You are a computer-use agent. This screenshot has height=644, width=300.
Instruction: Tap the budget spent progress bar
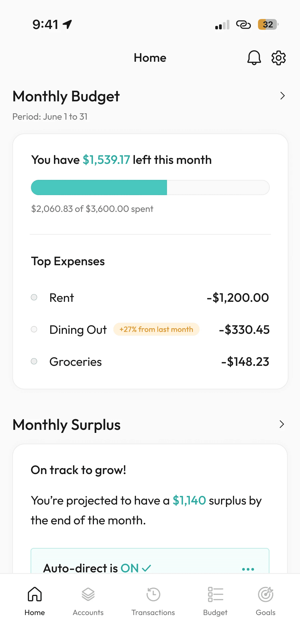(x=150, y=187)
